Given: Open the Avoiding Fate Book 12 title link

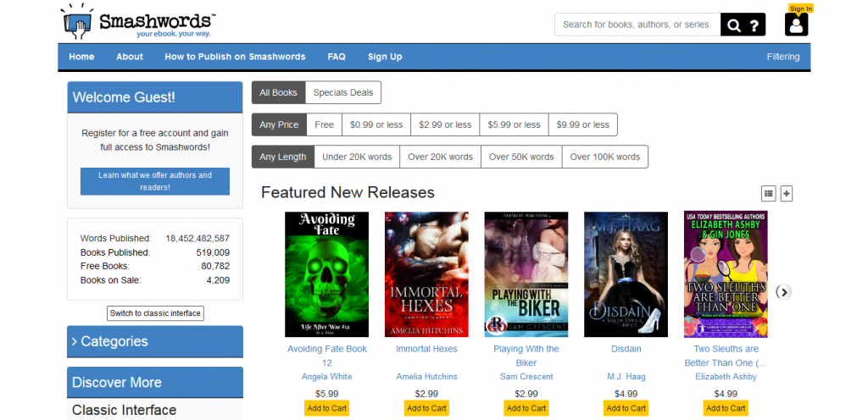Looking at the screenshot, I should coord(326,356).
